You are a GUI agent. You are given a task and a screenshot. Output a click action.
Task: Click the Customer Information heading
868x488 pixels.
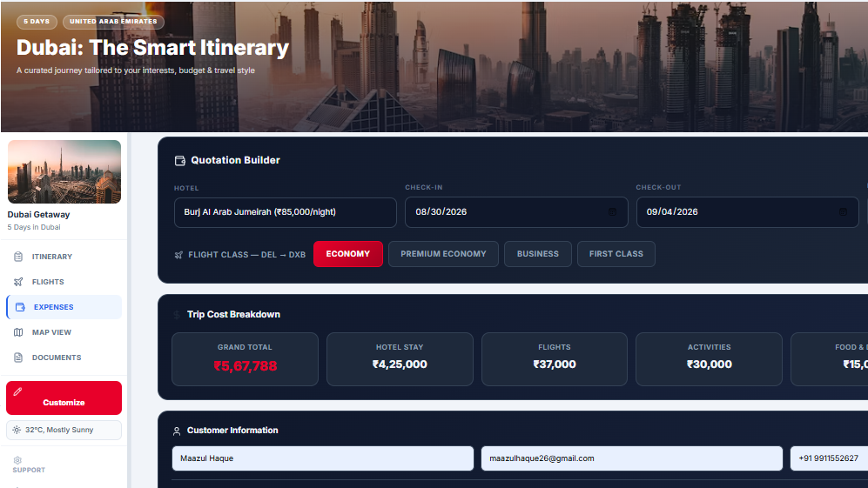pyautogui.click(x=232, y=431)
